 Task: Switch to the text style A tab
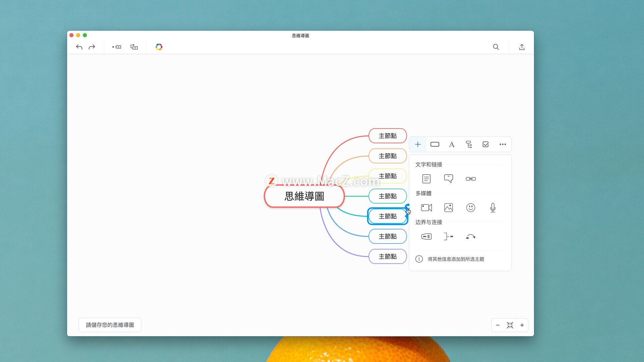451,144
